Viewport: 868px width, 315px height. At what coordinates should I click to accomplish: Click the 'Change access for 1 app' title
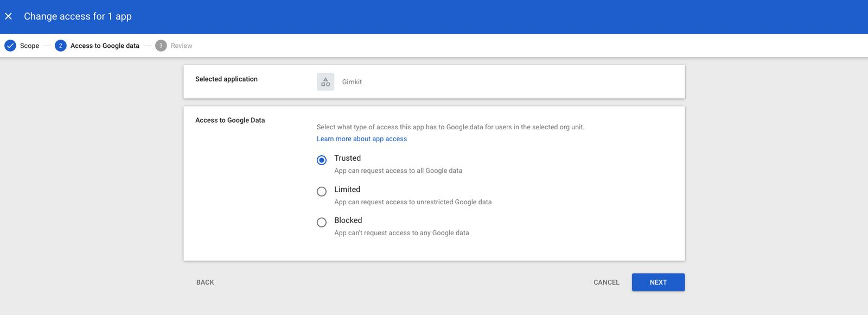(78, 16)
